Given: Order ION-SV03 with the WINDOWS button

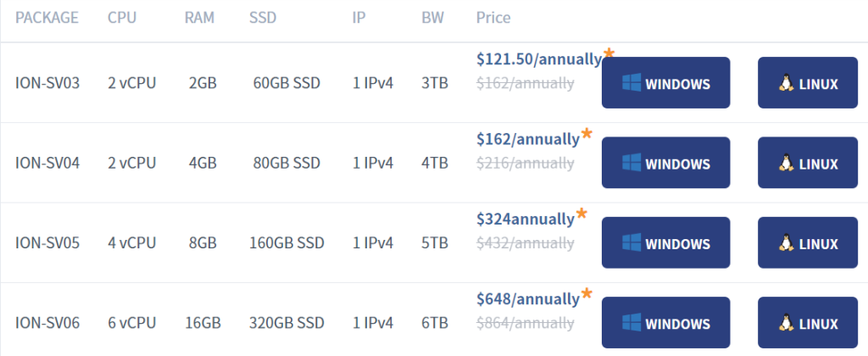Looking at the screenshot, I should [x=666, y=82].
